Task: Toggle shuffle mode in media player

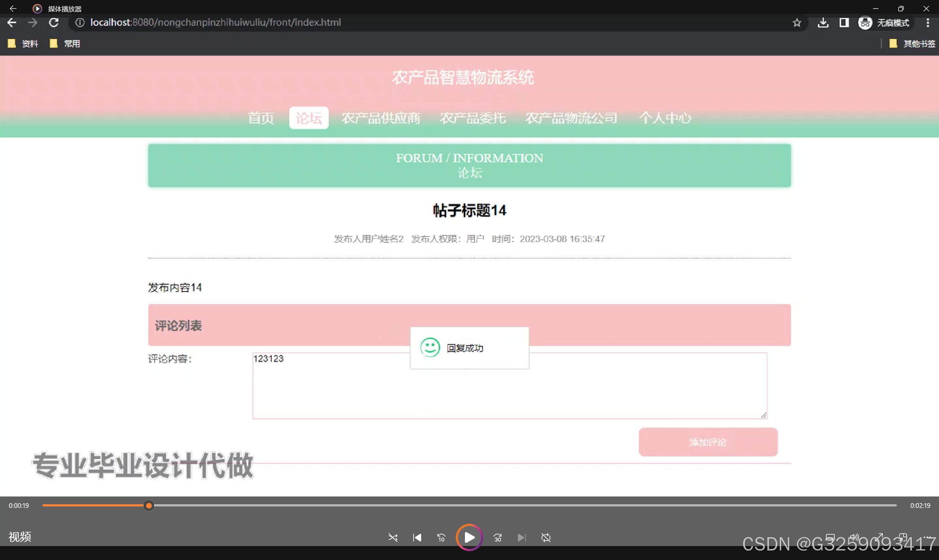Action: (393, 537)
